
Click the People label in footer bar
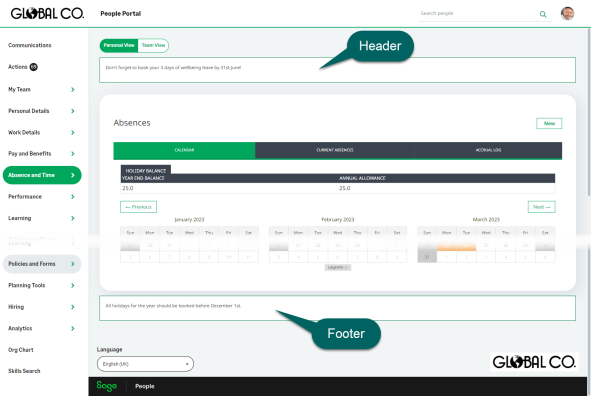click(145, 386)
